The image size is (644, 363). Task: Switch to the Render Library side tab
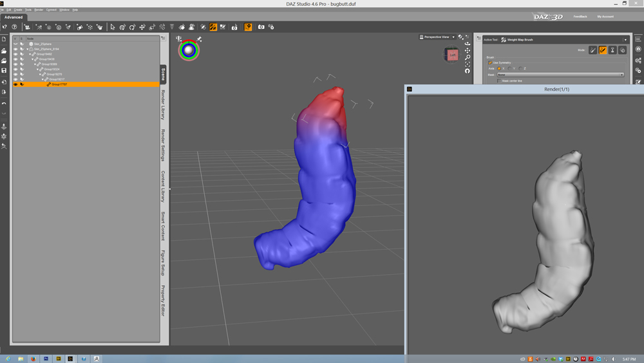[163, 105]
